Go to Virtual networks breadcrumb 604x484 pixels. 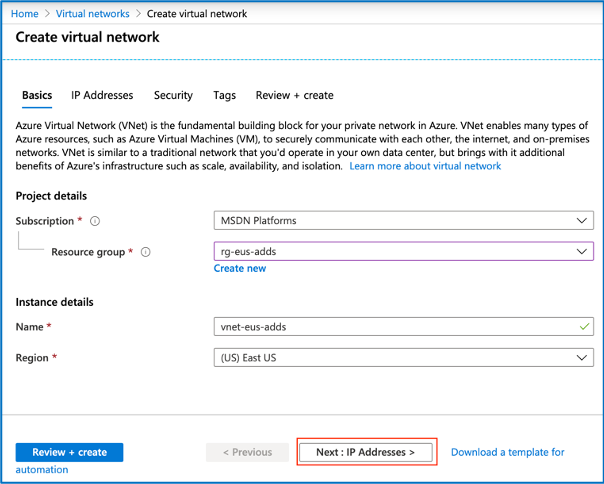92,14
